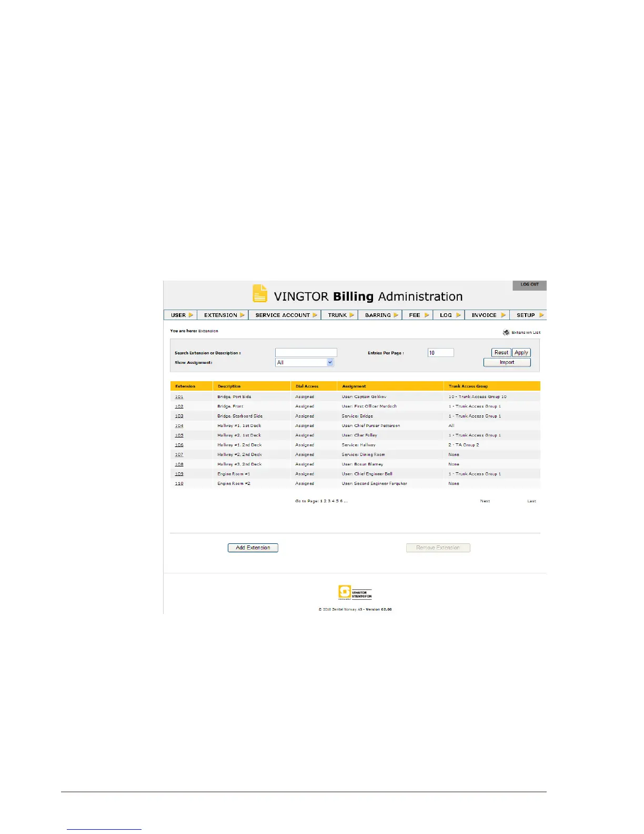Open the EXTENSION menu
This screenshot has height=834, width=644.
click(x=223, y=315)
